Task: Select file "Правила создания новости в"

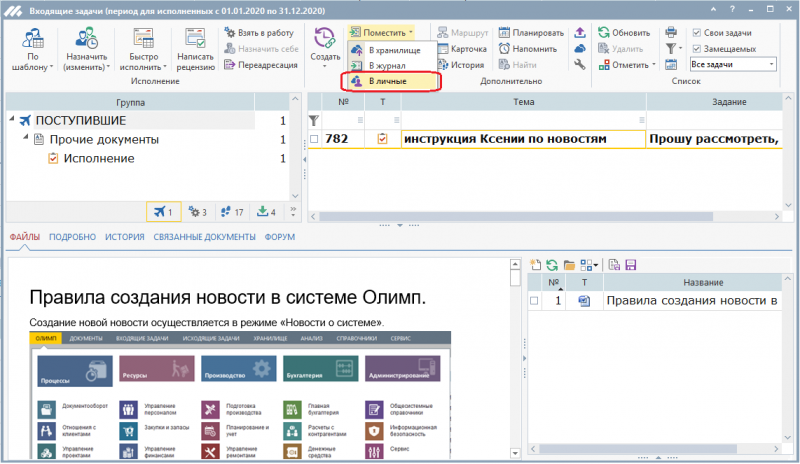Action: point(692,301)
